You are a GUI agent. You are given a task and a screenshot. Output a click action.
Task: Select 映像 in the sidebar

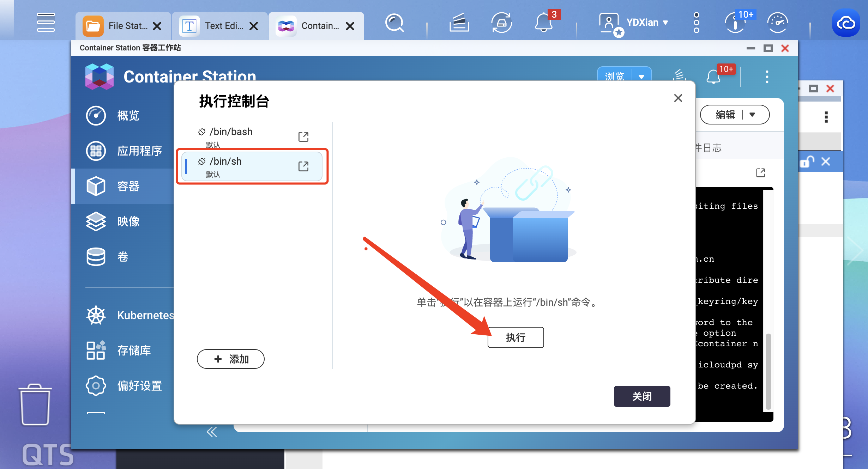pos(128,221)
